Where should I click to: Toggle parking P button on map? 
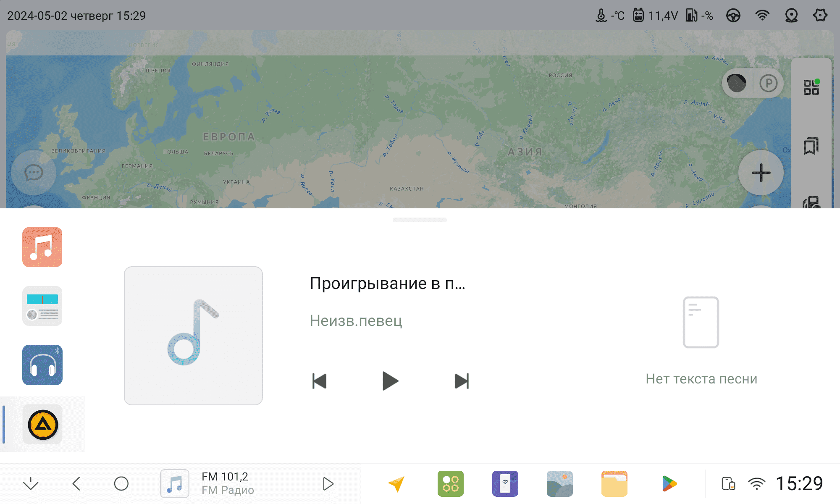(768, 83)
